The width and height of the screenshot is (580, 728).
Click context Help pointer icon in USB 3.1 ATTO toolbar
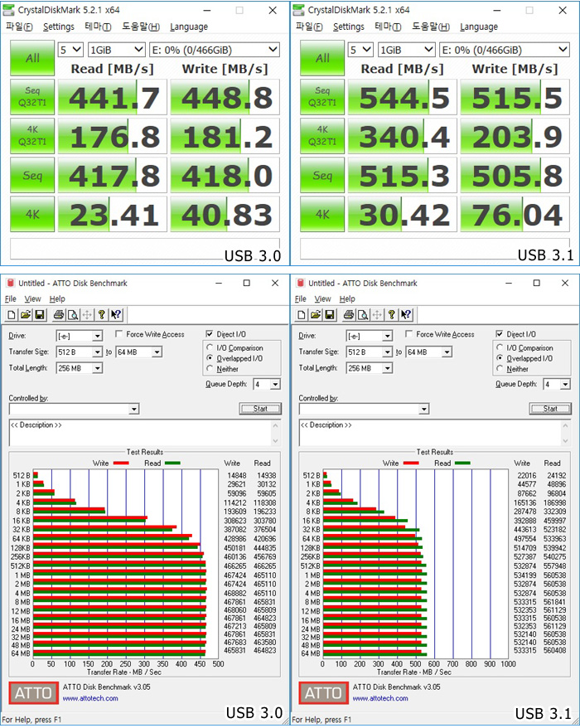coord(406,315)
